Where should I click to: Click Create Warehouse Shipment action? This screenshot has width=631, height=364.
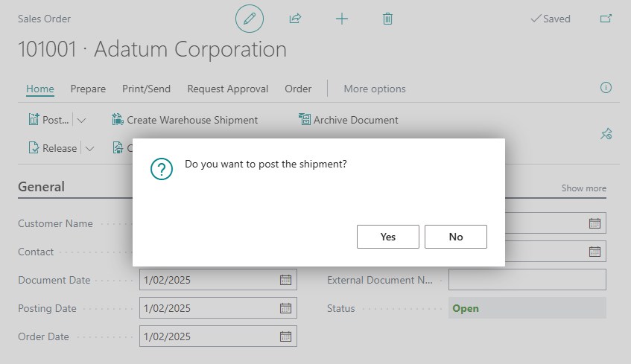tap(185, 120)
